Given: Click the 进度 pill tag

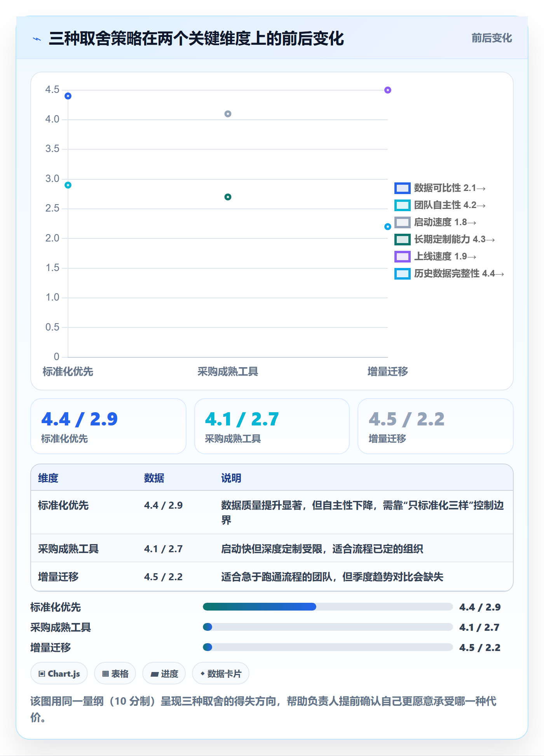Looking at the screenshot, I should tap(164, 674).
